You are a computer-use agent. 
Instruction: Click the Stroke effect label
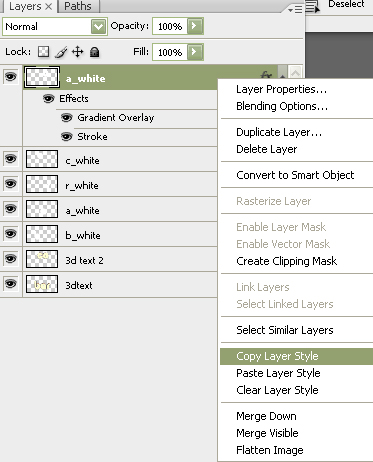(x=92, y=136)
